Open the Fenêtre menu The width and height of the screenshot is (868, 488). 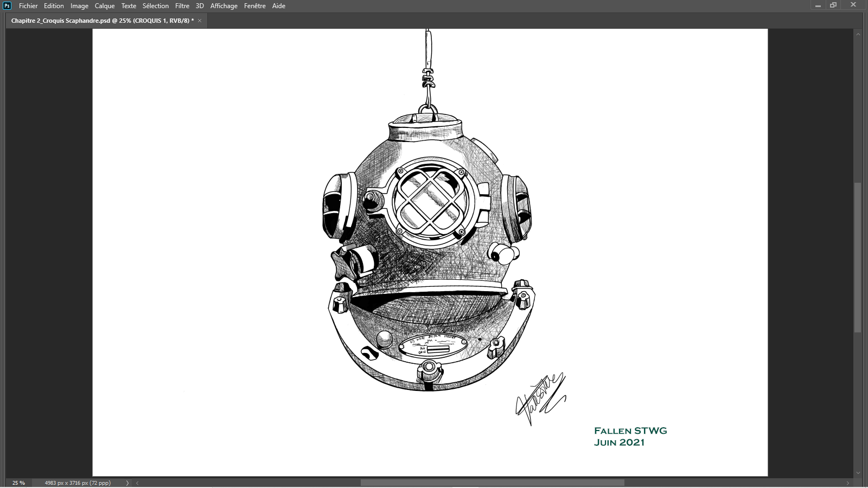click(255, 6)
